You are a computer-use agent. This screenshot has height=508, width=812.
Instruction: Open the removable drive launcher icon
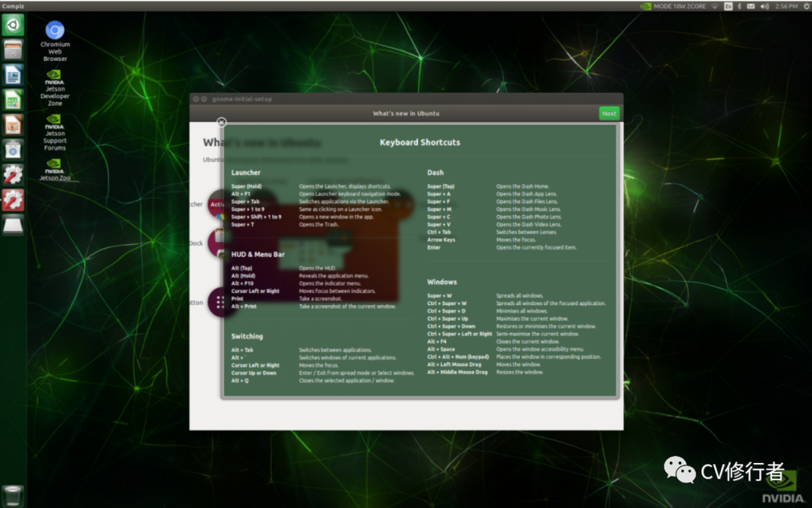[13, 225]
